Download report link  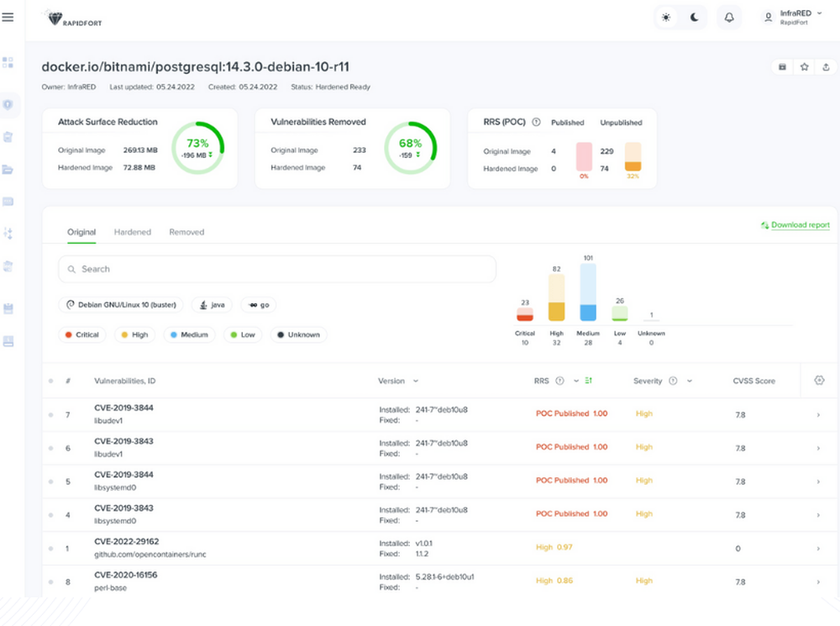coord(795,225)
